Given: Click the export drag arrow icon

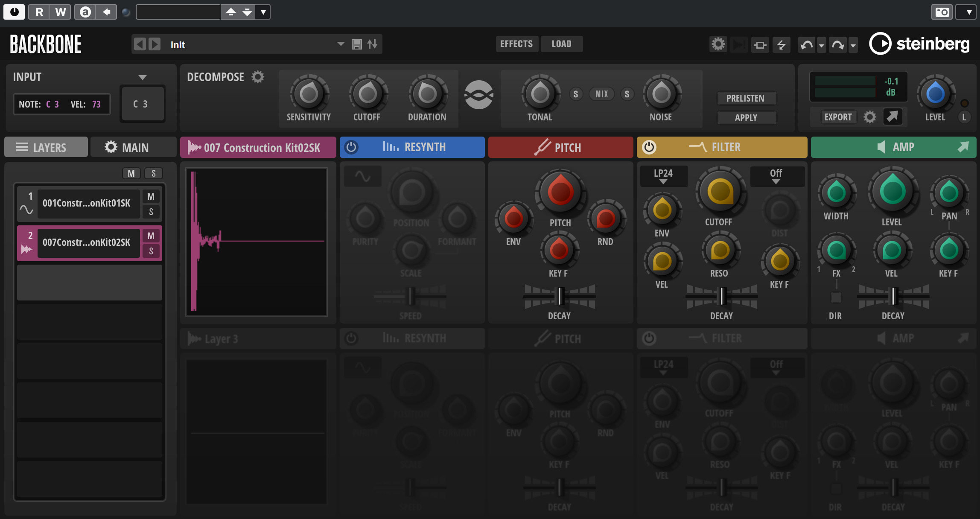Looking at the screenshot, I should click(x=892, y=116).
